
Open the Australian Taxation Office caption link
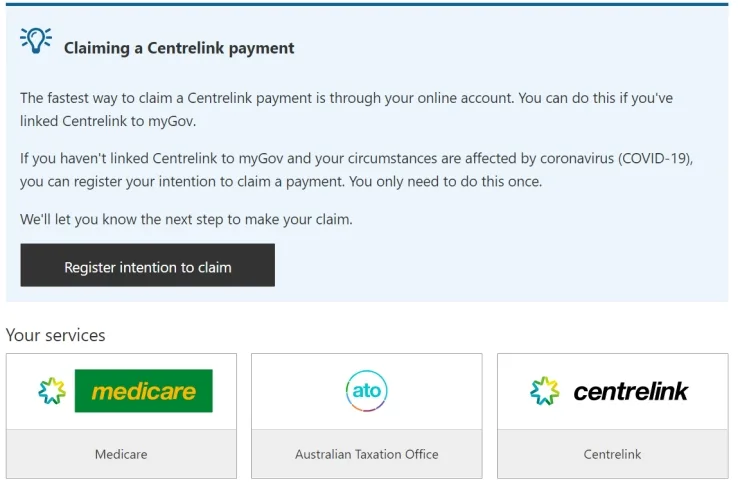click(366, 454)
